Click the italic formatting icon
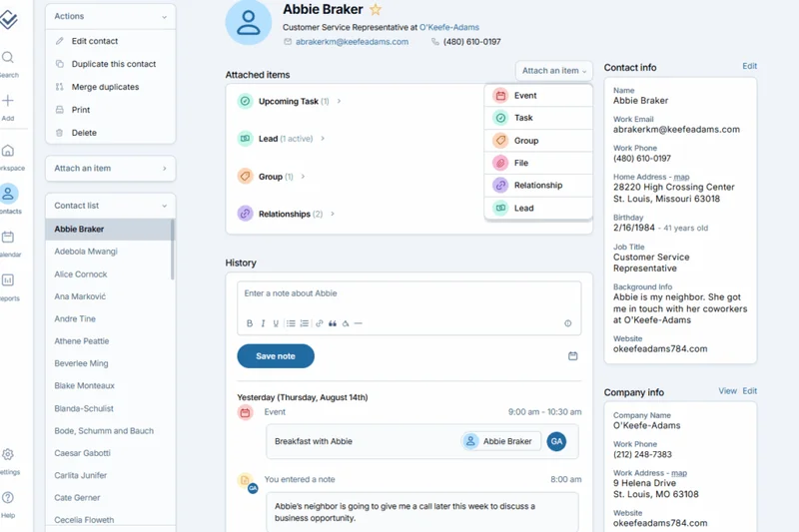This screenshot has width=799, height=532. pyautogui.click(x=263, y=323)
